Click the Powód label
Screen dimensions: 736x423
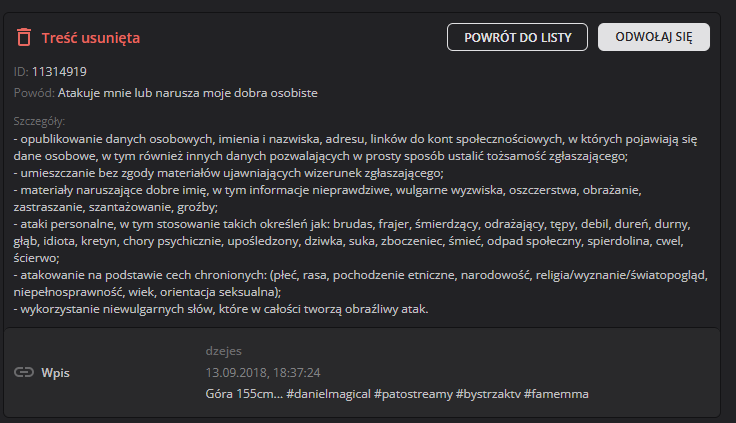pyautogui.click(x=34, y=93)
